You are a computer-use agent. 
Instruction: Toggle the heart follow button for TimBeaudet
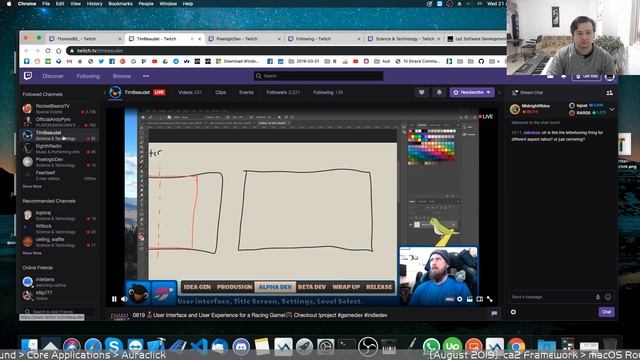(422, 93)
